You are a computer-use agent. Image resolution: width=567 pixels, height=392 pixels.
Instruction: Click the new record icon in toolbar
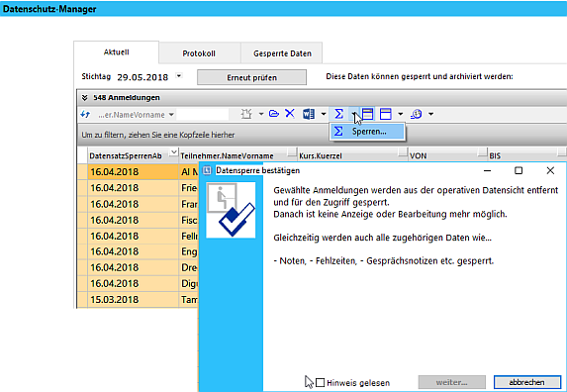tap(246, 114)
